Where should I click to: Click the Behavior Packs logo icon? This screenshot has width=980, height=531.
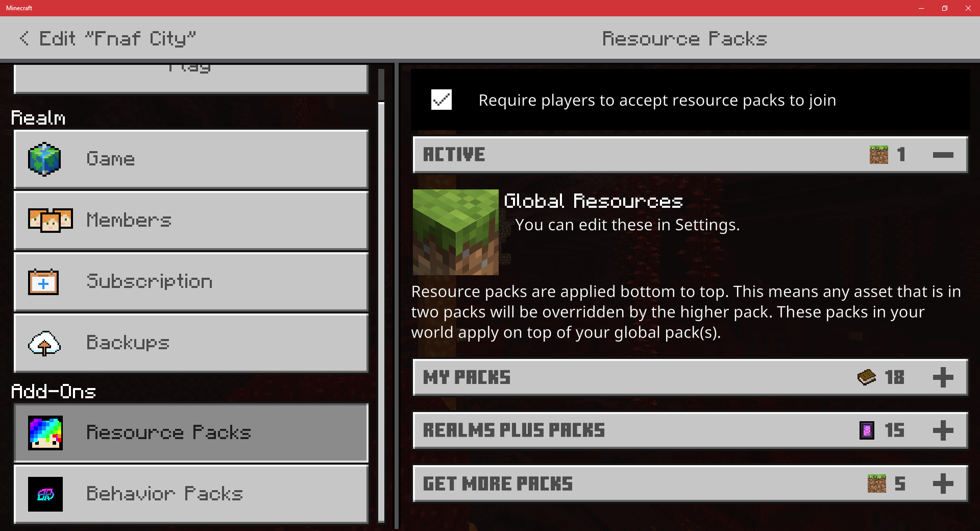pyautogui.click(x=45, y=494)
